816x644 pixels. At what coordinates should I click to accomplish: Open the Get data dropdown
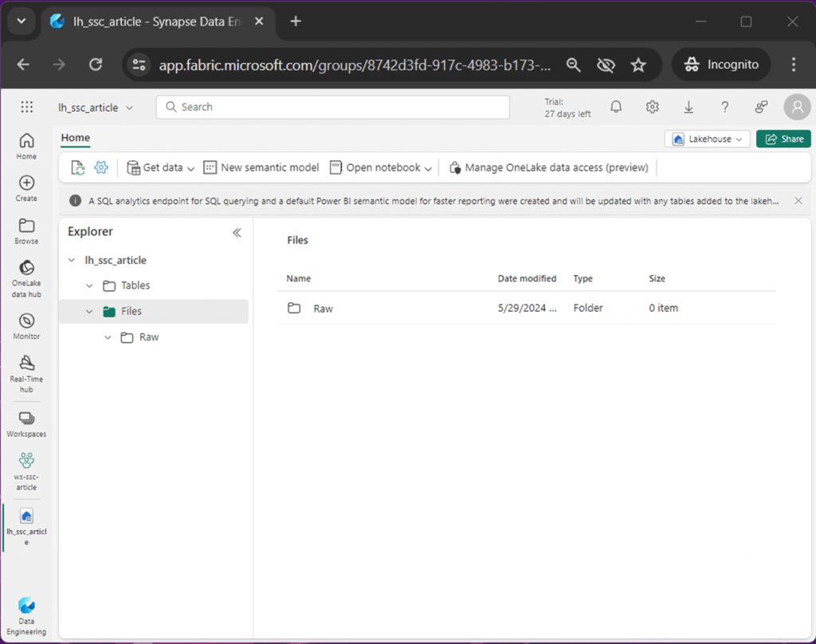pyautogui.click(x=159, y=167)
